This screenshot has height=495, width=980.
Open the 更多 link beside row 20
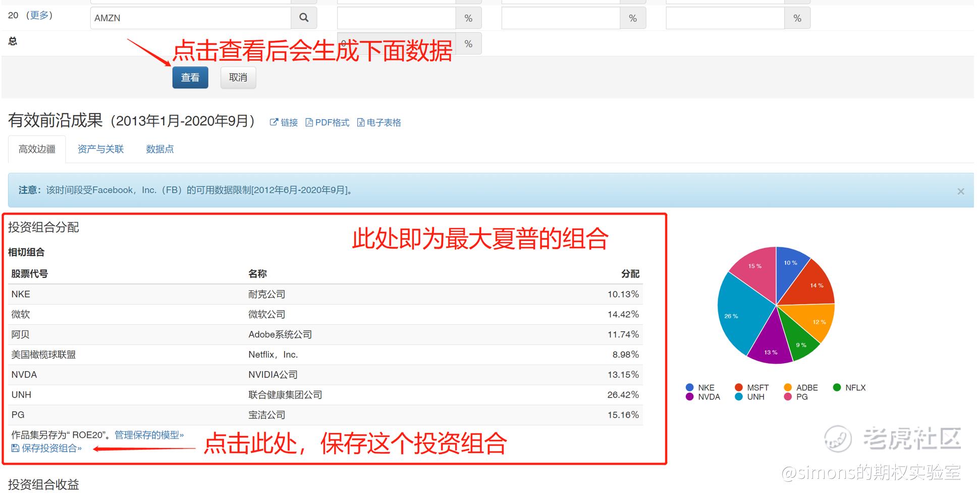[39, 15]
